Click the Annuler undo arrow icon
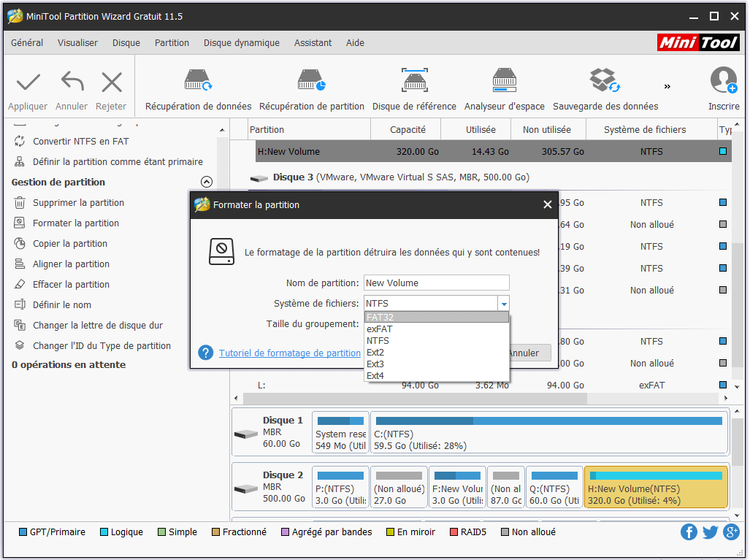Viewport: 750px width, 560px height. click(72, 81)
